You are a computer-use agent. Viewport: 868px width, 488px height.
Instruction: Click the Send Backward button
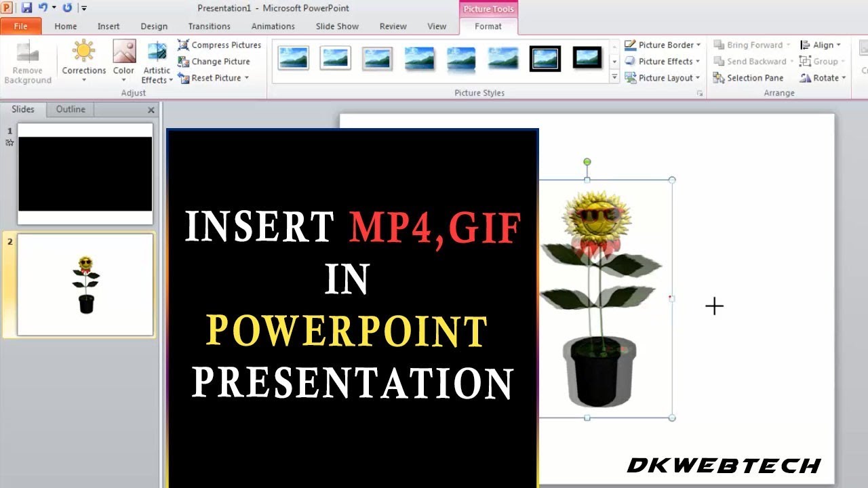(x=752, y=61)
